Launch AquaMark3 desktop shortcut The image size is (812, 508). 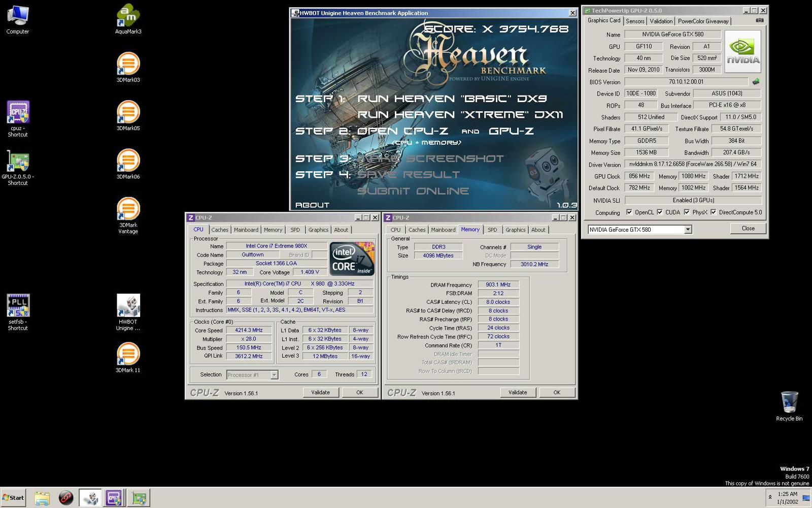pyautogui.click(x=128, y=19)
